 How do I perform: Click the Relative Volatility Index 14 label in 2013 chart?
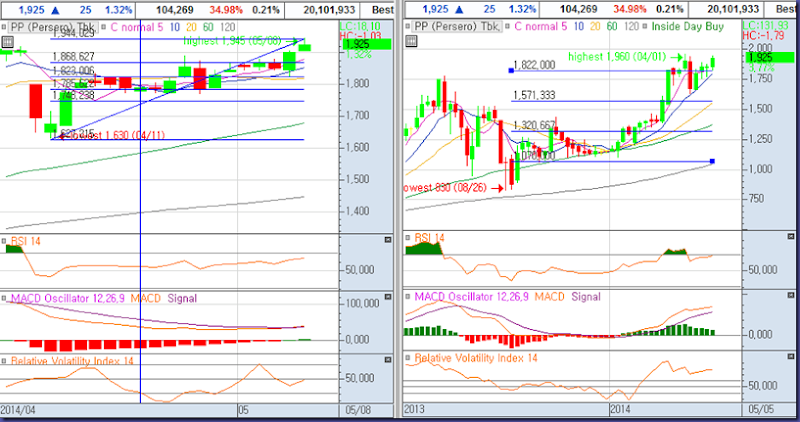click(476, 358)
